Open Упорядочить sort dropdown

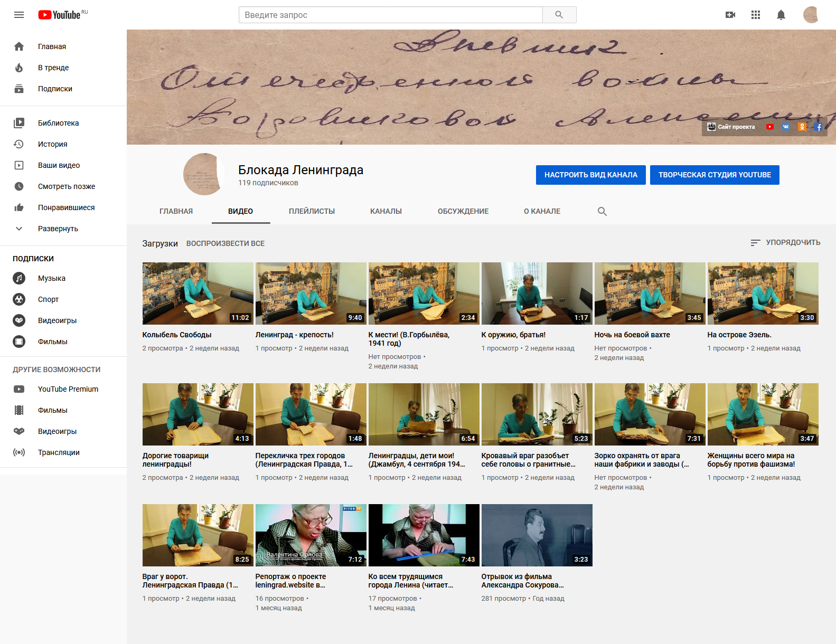click(x=785, y=242)
